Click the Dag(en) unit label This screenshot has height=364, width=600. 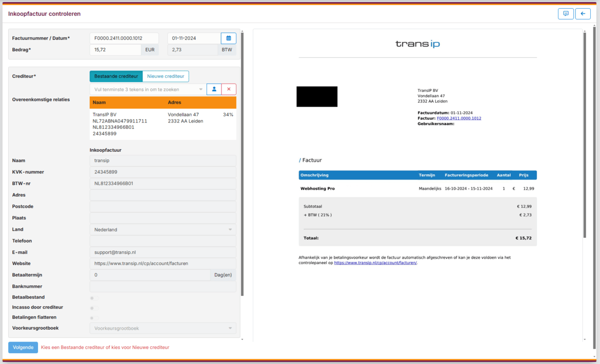coord(223,275)
